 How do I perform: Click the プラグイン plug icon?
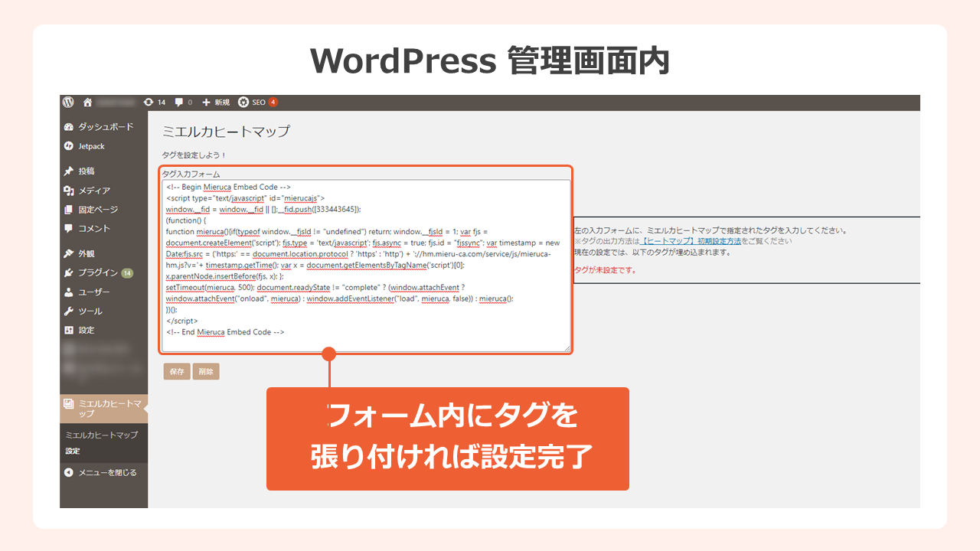(x=69, y=272)
